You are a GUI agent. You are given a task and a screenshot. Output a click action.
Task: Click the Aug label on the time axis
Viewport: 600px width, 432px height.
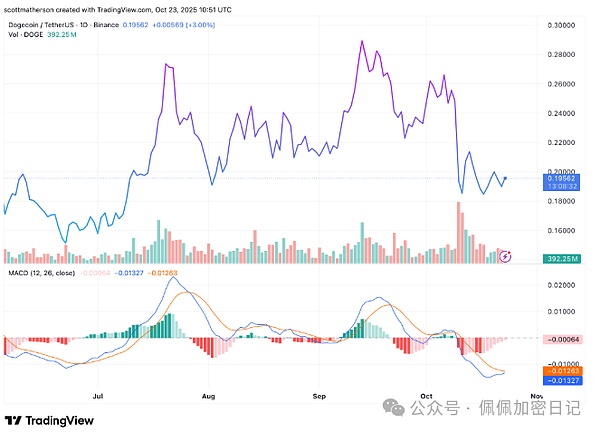(x=207, y=396)
